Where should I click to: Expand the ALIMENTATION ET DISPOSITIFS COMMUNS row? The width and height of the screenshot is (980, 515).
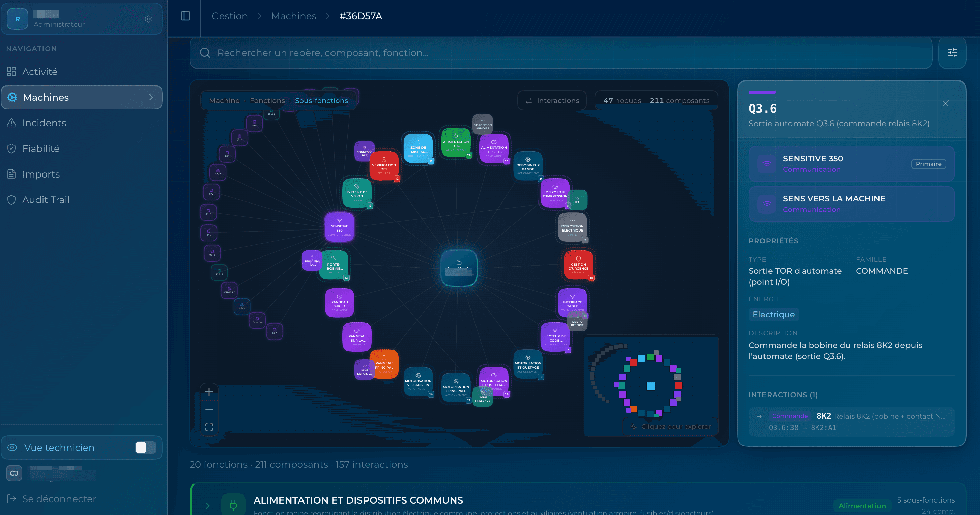207,505
